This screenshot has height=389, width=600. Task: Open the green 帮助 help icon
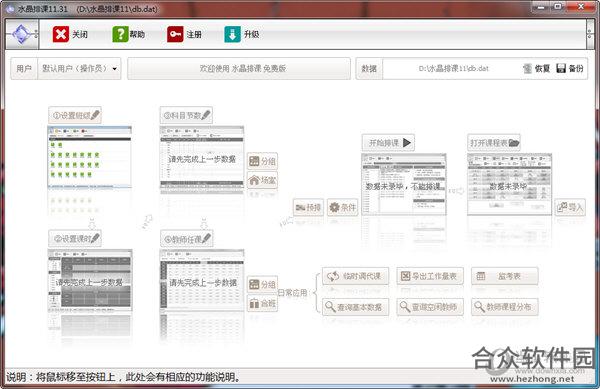120,34
